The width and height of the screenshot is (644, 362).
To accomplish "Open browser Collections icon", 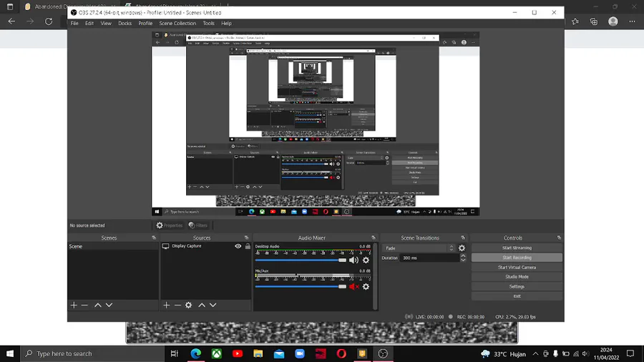I will (594, 21).
